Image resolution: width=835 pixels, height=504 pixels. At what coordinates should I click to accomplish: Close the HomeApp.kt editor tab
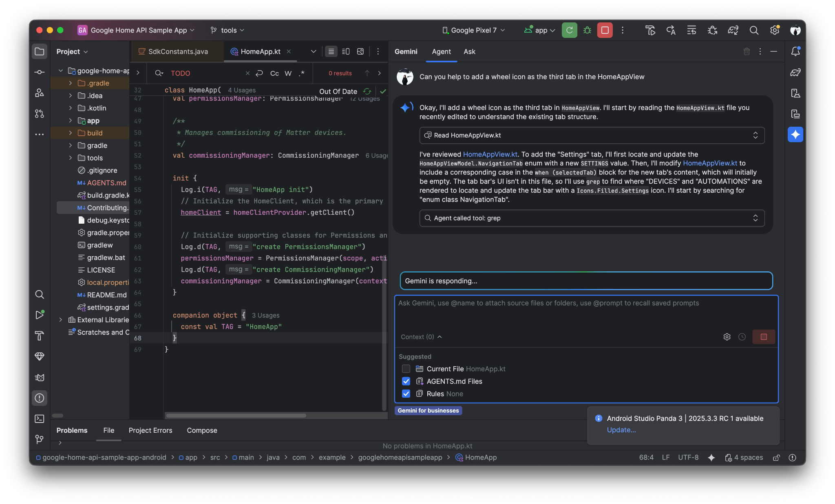289,51
